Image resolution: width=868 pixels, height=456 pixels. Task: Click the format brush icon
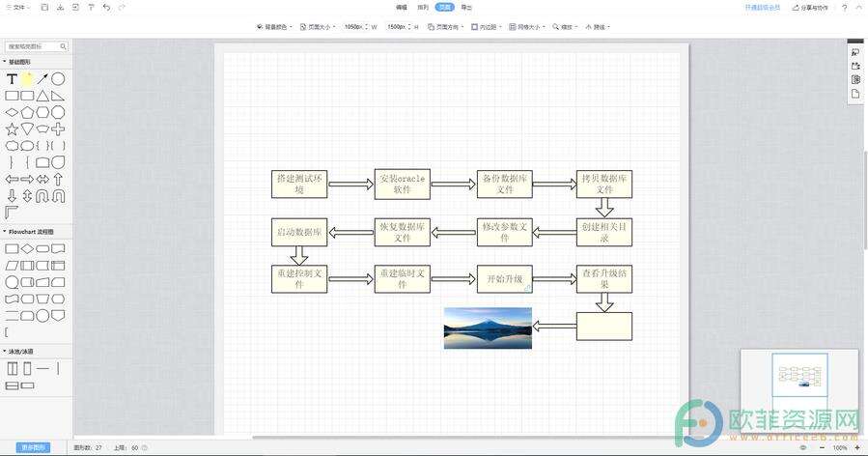point(91,7)
